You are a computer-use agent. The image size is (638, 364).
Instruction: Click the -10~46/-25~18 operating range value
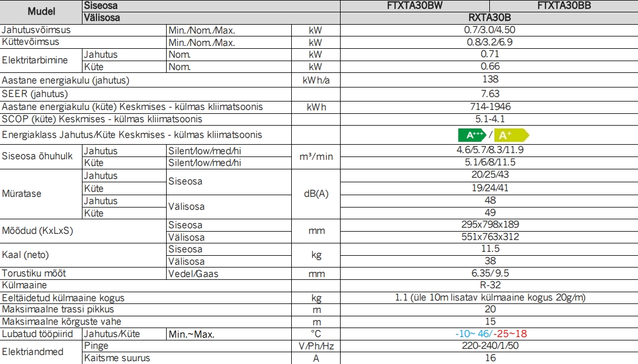491,334
